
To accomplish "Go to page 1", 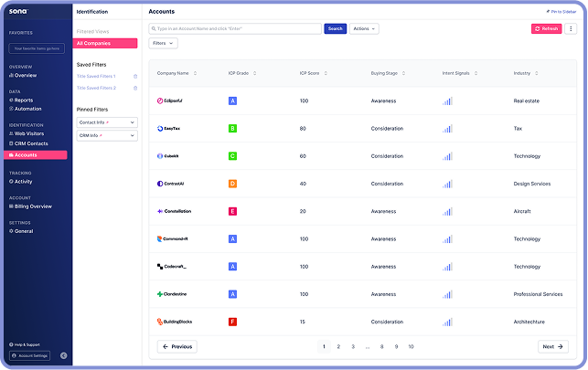I will coord(324,347).
